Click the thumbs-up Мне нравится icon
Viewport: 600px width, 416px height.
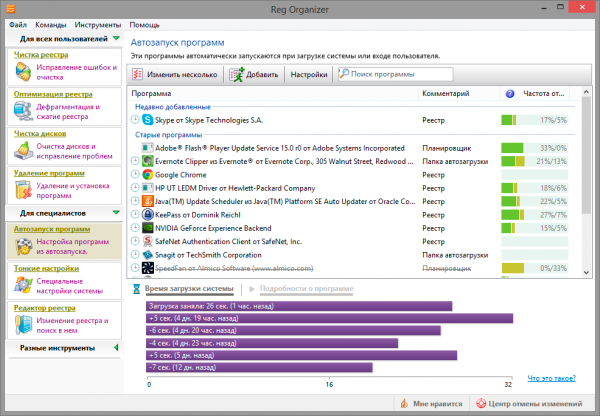(x=404, y=403)
